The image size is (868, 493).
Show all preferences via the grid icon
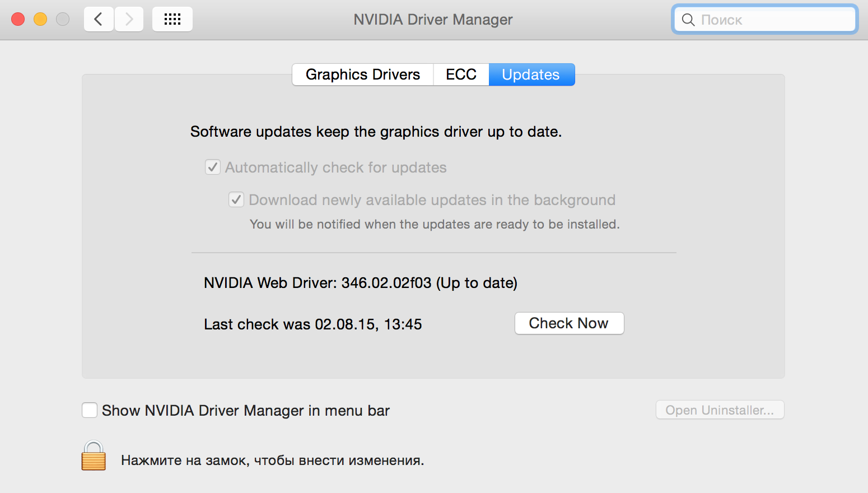(172, 20)
